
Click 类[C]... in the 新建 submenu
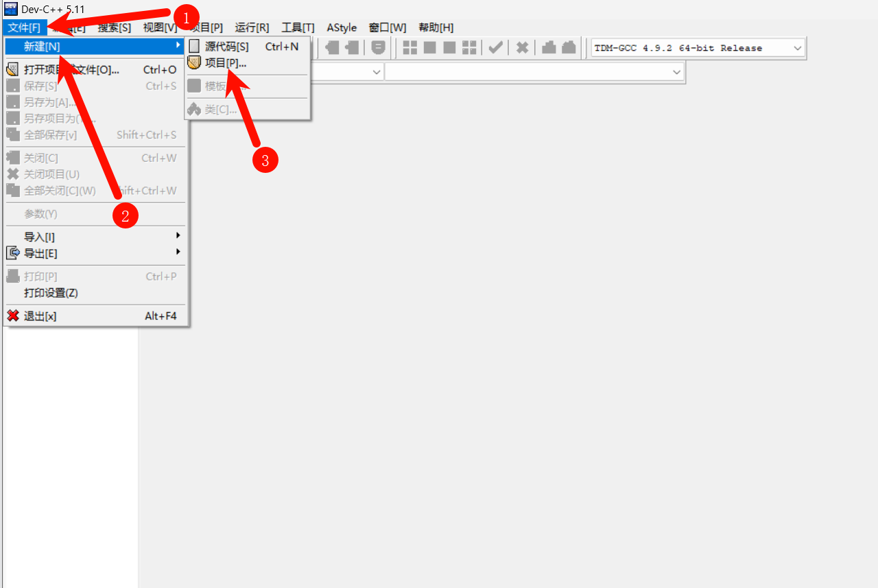248,109
